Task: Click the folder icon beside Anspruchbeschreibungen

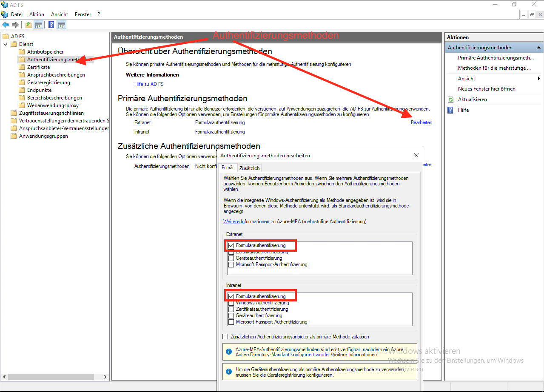Action: point(22,75)
